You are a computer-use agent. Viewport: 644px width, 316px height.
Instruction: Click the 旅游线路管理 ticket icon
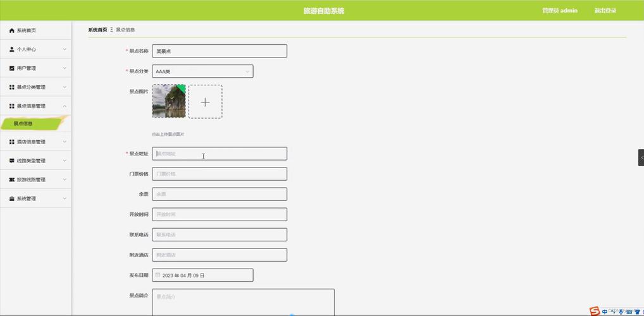tap(12, 179)
